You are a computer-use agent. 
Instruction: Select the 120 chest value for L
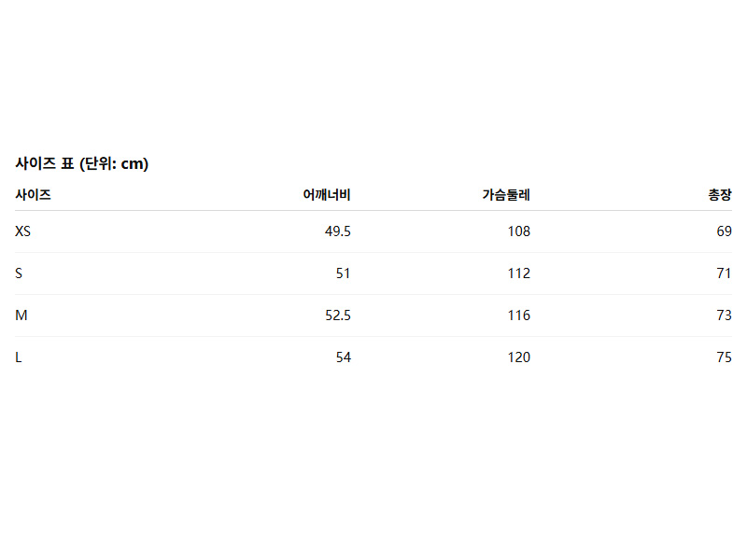pyautogui.click(x=518, y=357)
